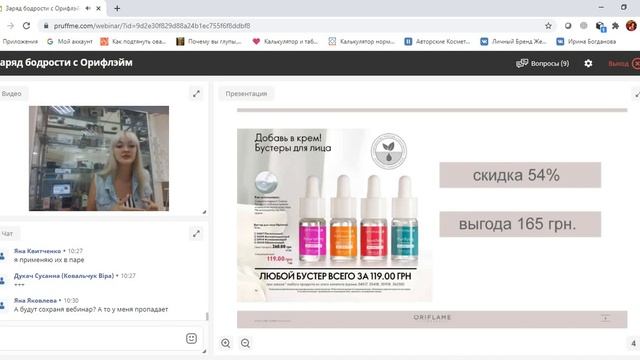Screen dimensions: 640x360
Task: Click the presenter video thumbnail
Action: click(99, 158)
